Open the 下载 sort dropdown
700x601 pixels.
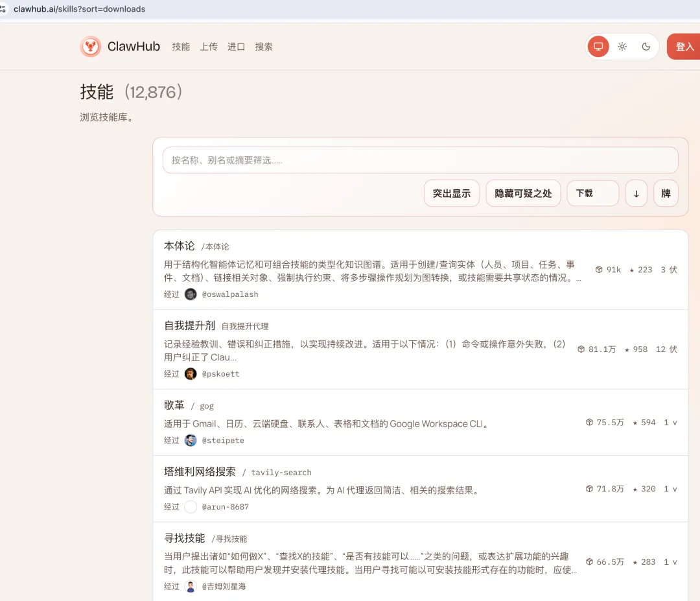pos(593,193)
